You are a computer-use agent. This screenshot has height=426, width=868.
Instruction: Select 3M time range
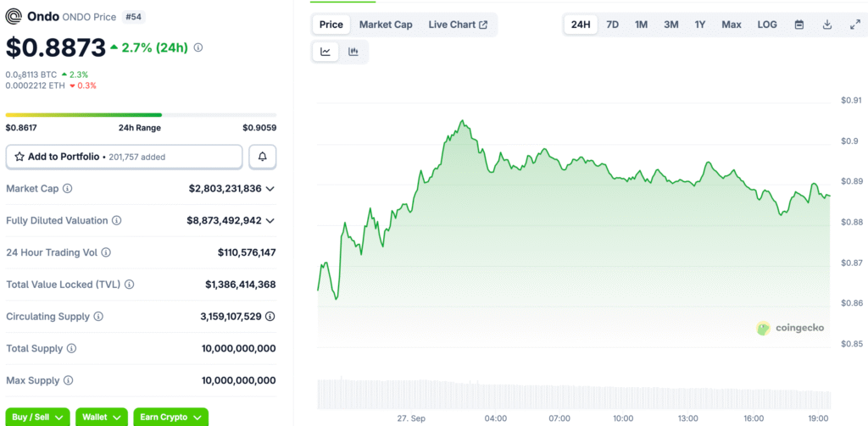point(671,25)
